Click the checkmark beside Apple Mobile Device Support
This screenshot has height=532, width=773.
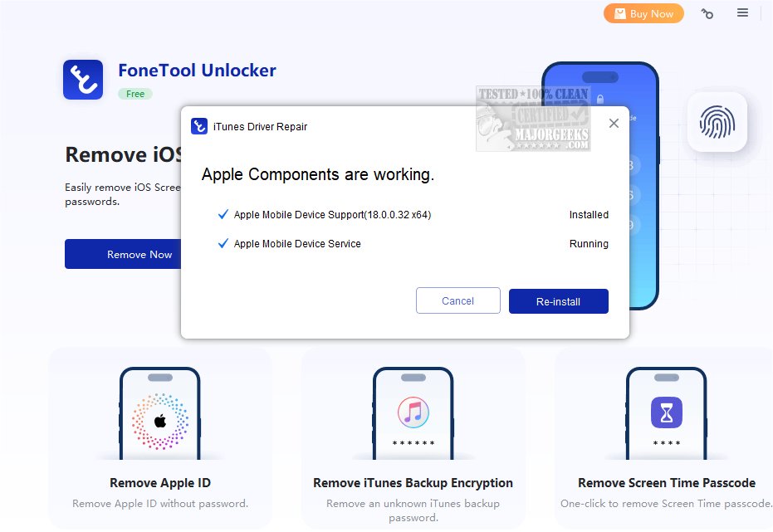click(223, 214)
